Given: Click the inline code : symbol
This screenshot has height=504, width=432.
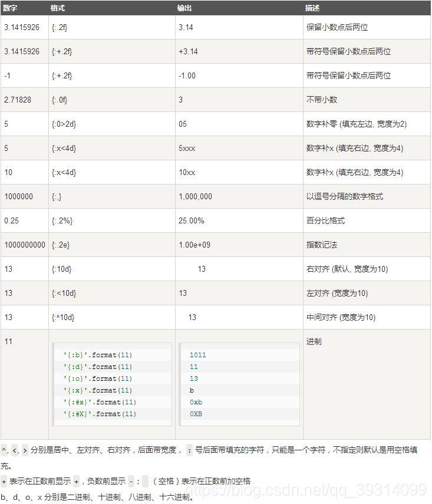Looking at the screenshot, I should click(x=189, y=450).
